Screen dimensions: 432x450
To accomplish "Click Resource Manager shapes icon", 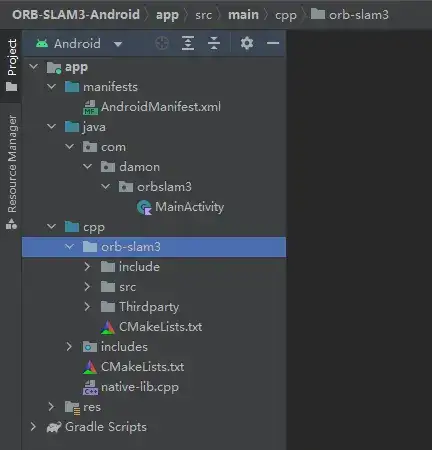I will (12, 224).
